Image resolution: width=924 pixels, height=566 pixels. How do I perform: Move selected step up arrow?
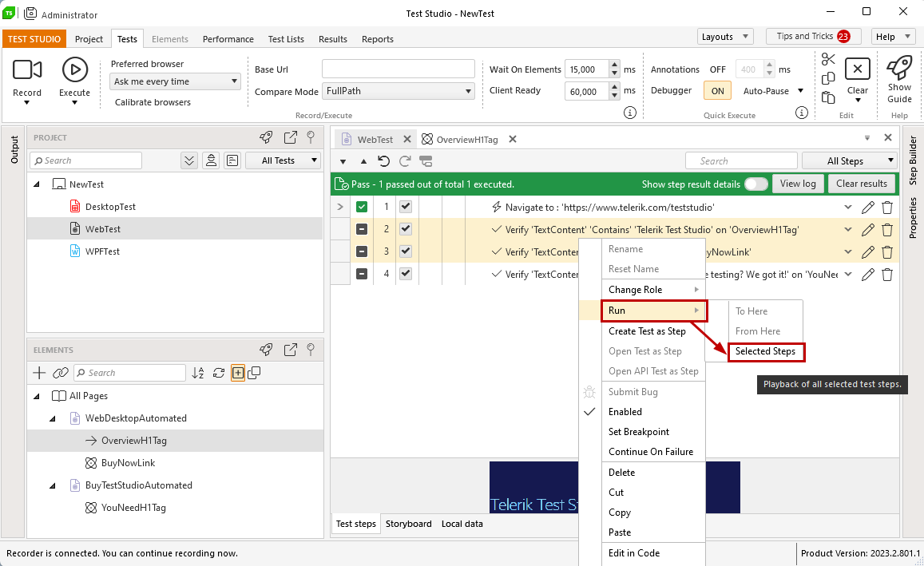(363, 161)
